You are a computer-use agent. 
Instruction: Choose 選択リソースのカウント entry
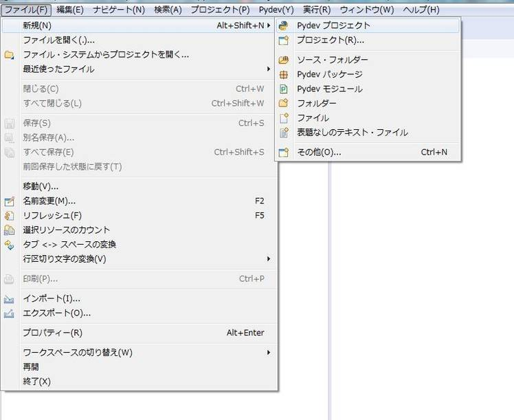[x=139, y=230]
